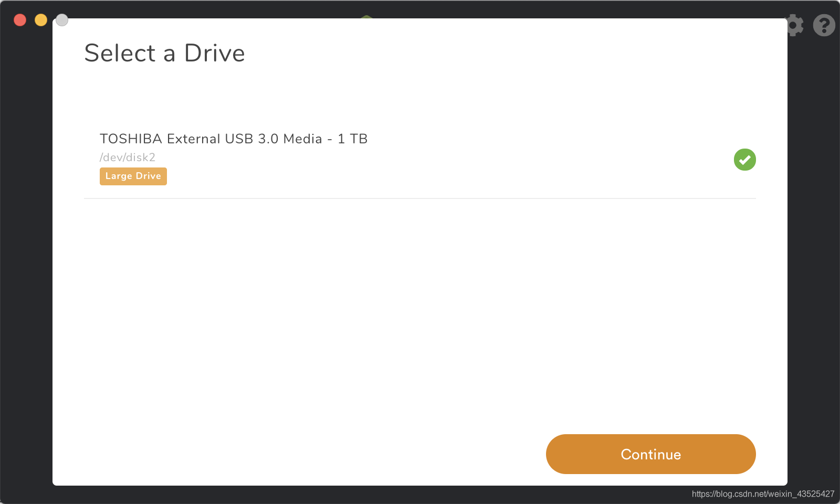Click the Select a Drive heading

coord(165,53)
